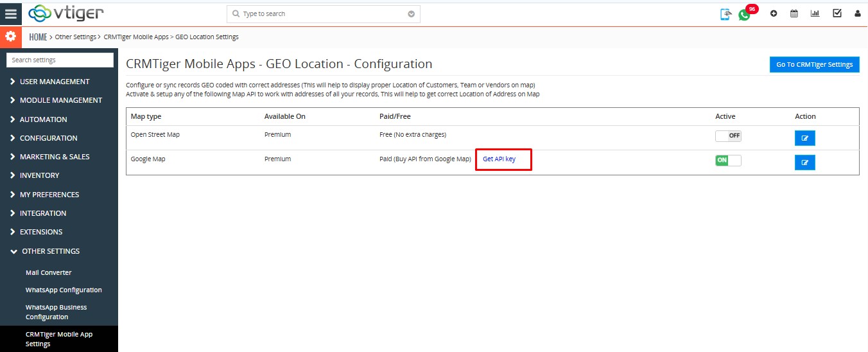Edit the Open Street Map configuration
The width and height of the screenshot is (868, 352).
point(805,138)
